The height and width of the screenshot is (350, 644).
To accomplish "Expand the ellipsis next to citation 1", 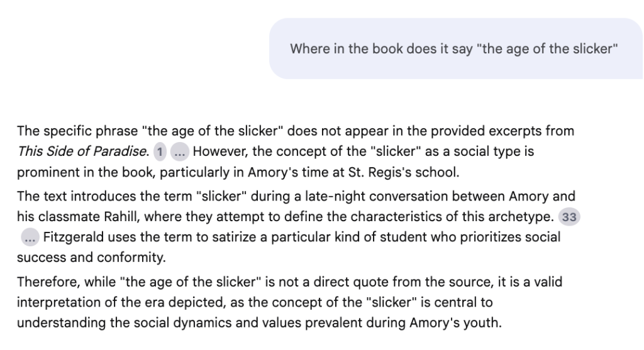I will click(179, 152).
